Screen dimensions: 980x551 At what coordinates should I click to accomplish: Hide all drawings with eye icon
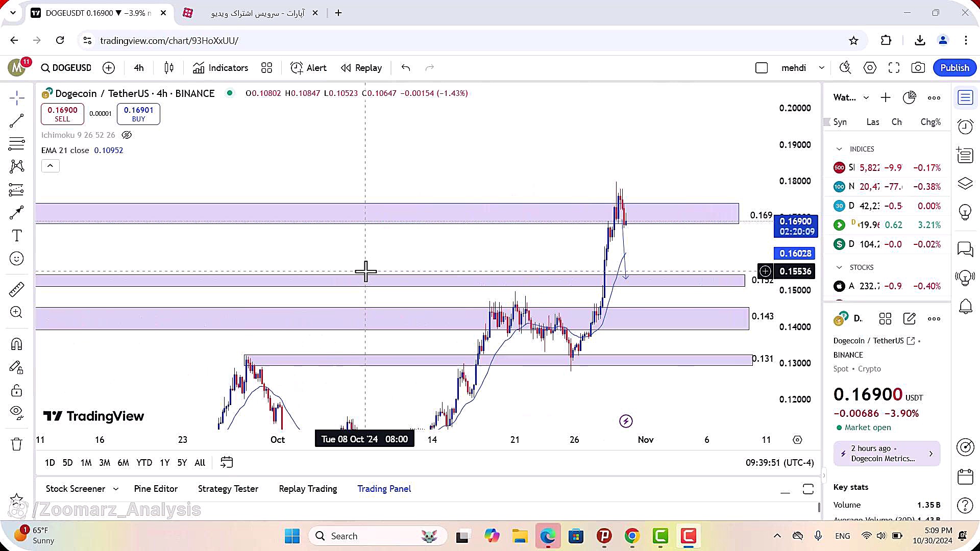tap(17, 413)
